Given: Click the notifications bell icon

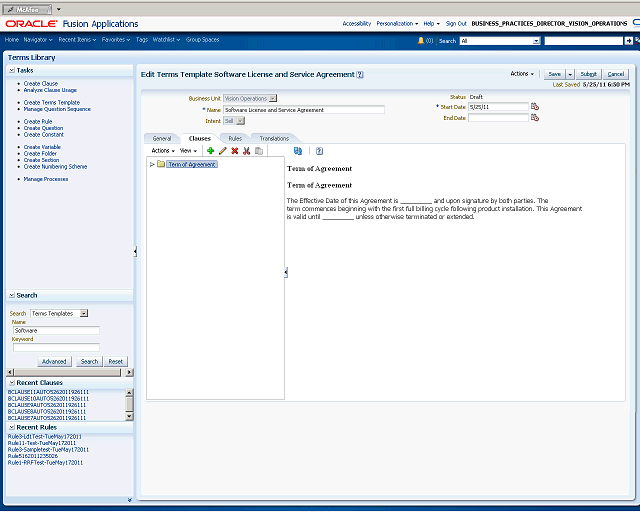Looking at the screenshot, I should pyautogui.click(x=421, y=40).
